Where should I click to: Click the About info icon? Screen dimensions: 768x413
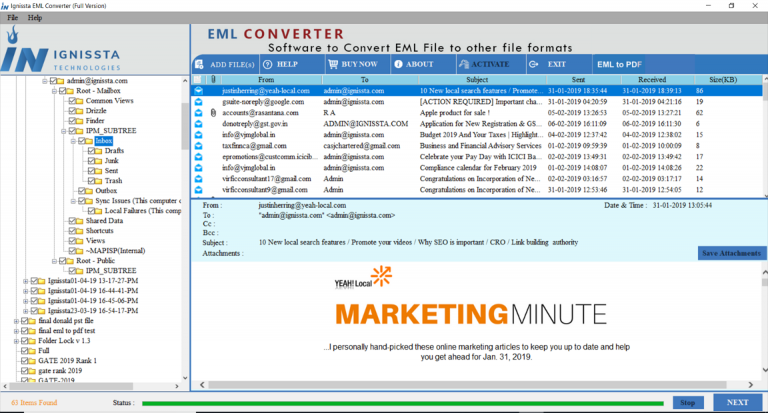click(398, 64)
